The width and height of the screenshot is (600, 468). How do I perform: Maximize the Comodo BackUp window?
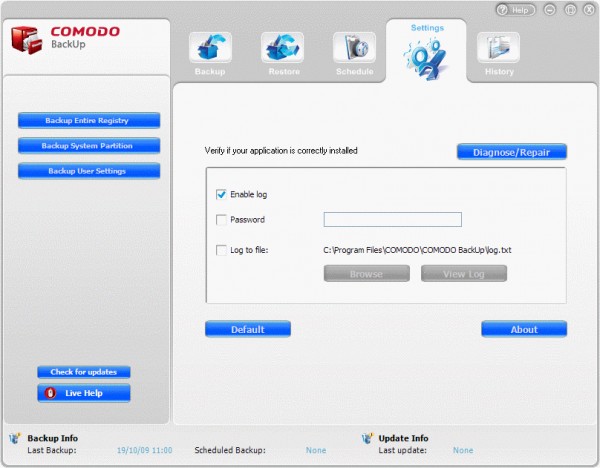pos(570,10)
